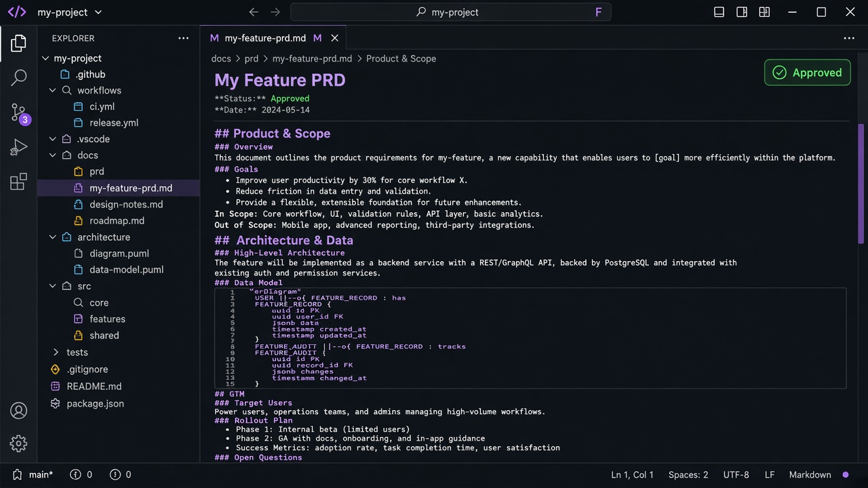Open editor more actions ellipsis
868x488 pixels.
849,38
